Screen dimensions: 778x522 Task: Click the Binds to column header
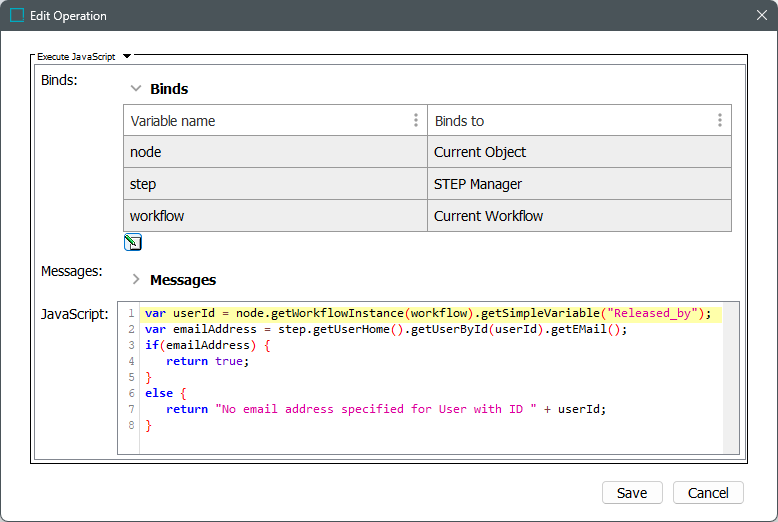coord(459,121)
